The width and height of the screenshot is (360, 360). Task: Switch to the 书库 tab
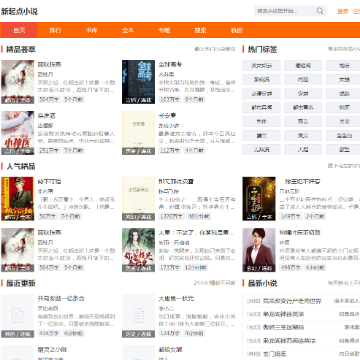[91, 30]
